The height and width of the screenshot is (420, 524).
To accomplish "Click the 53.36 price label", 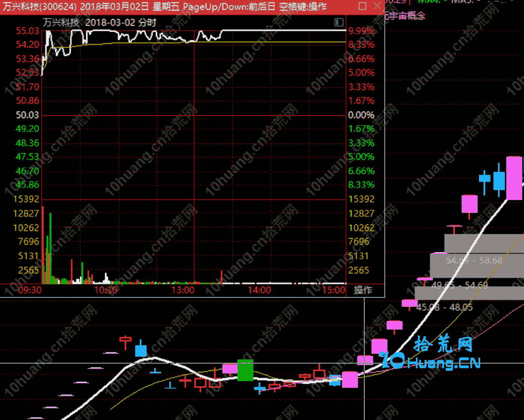I will [x=27, y=59].
